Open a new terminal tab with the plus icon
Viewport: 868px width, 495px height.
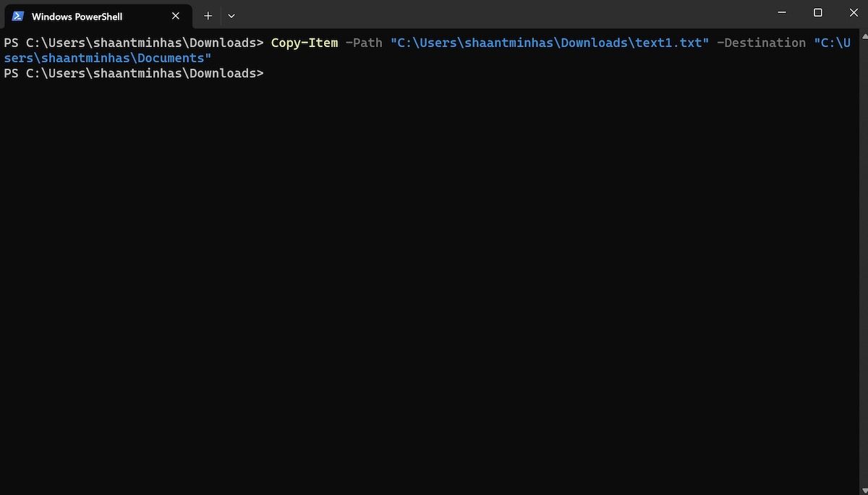tap(208, 15)
